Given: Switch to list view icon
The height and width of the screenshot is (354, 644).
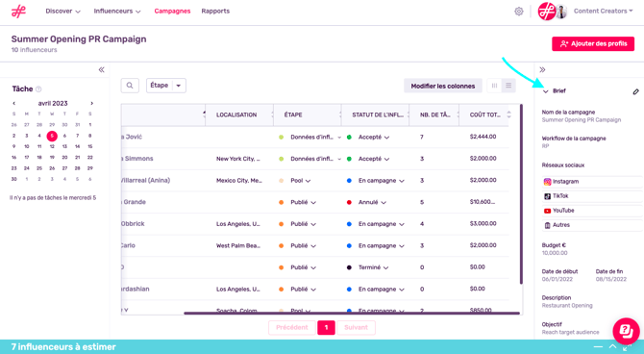Looking at the screenshot, I should point(508,86).
